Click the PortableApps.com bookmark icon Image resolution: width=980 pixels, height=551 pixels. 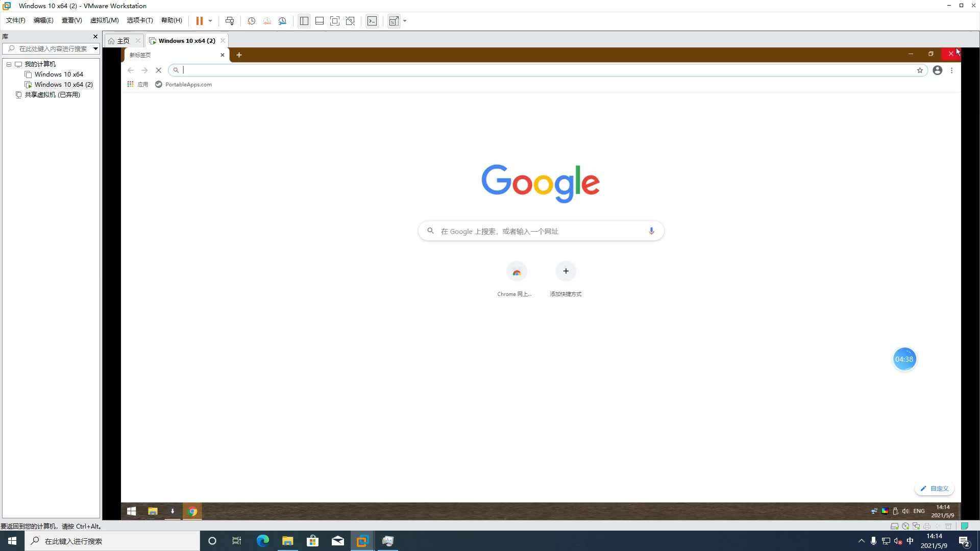pyautogui.click(x=159, y=84)
